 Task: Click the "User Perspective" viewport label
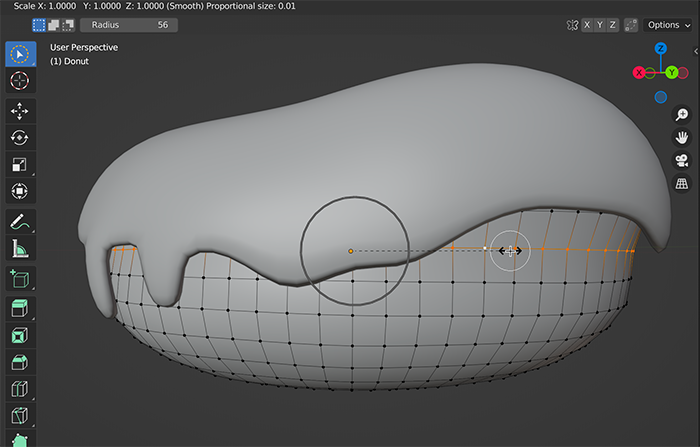[x=84, y=47]
